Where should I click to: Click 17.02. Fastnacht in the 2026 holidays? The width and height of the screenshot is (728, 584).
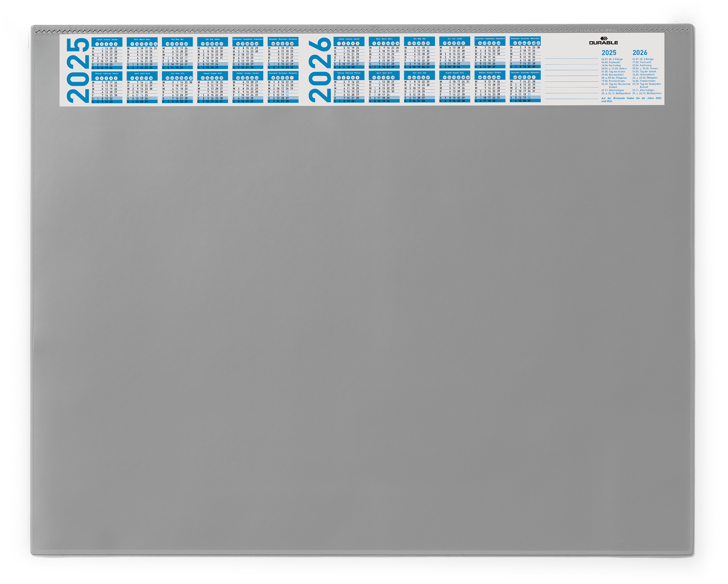[642, 62]
